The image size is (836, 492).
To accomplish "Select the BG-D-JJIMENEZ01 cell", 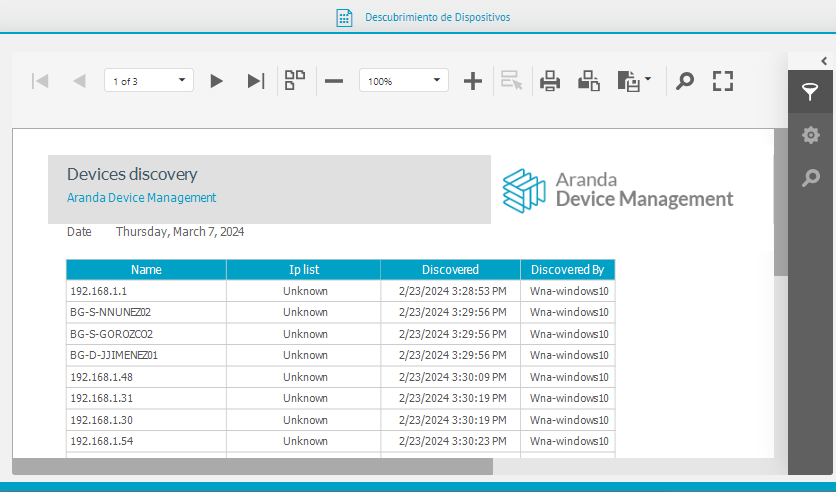I will click(146, 355).
